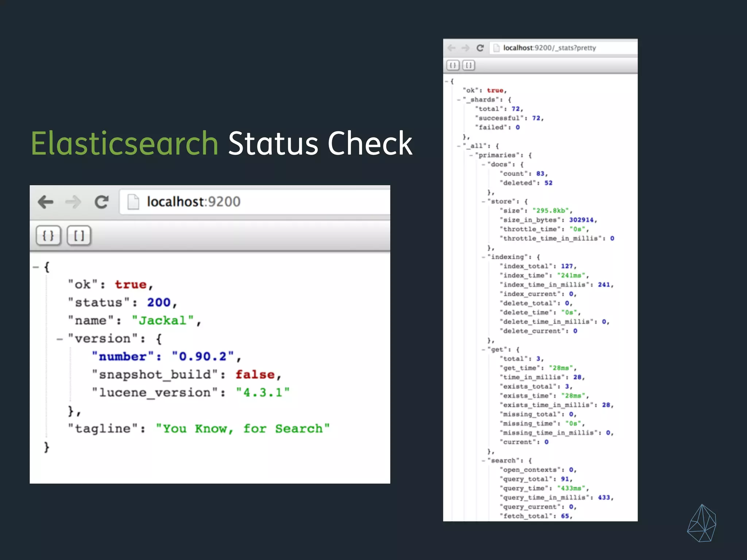Click forward arrow in _stats browser window
The width and height of the screenshot is (747, 560).
pos(465,48)
